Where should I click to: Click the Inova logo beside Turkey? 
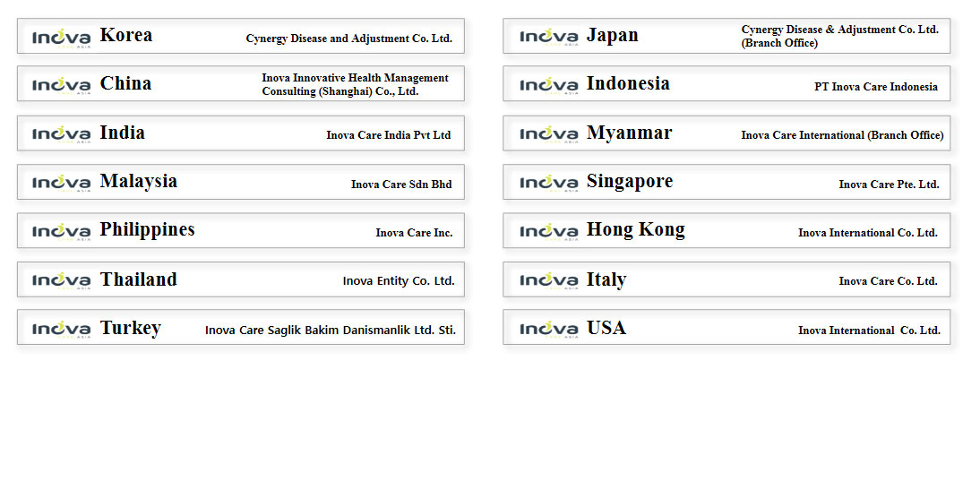click(61, 330)
